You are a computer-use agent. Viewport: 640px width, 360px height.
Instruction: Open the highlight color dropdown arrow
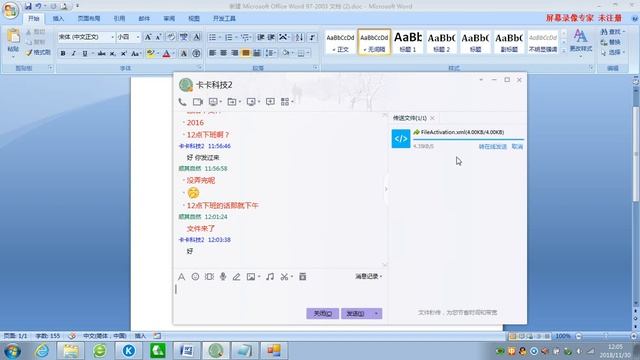[158, 53]
